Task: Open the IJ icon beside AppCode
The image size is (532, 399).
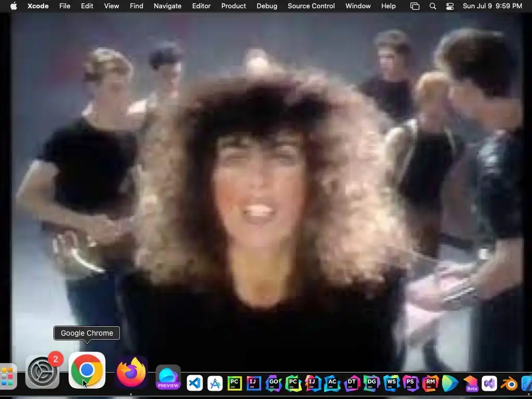Action: coord(312,383)
